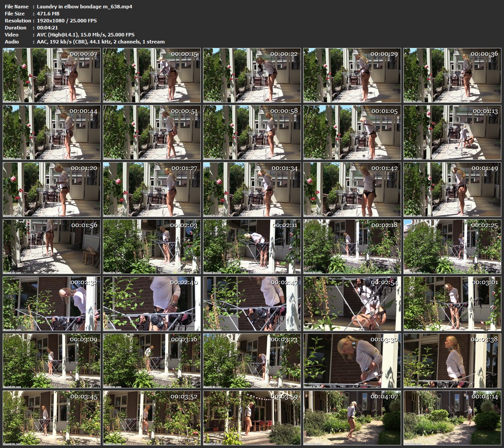The height and width of the screenshot is (448, 504).
Task: Open the thumbnail at 00:01:27
Action: pyautogui.click(x=152, y=190)
